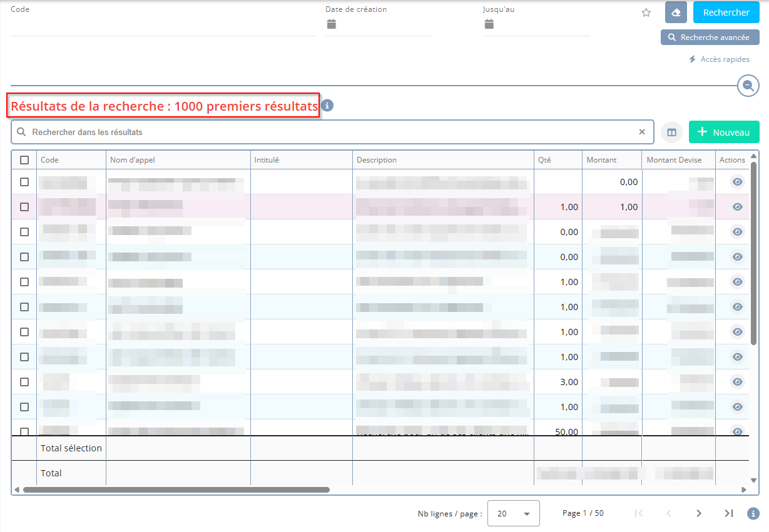Select the highlighted second row checkbox
Screen dimensions: 769x532
(x=24, y=207)
